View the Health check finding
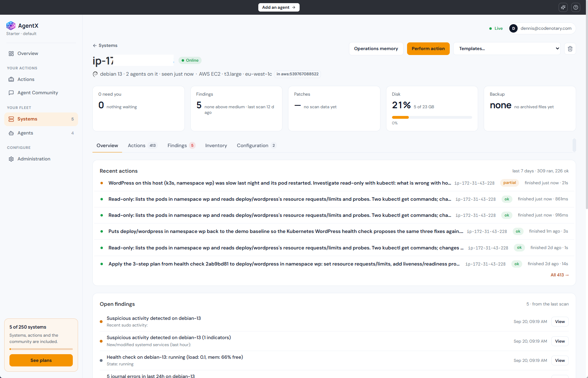 (560, 360)
